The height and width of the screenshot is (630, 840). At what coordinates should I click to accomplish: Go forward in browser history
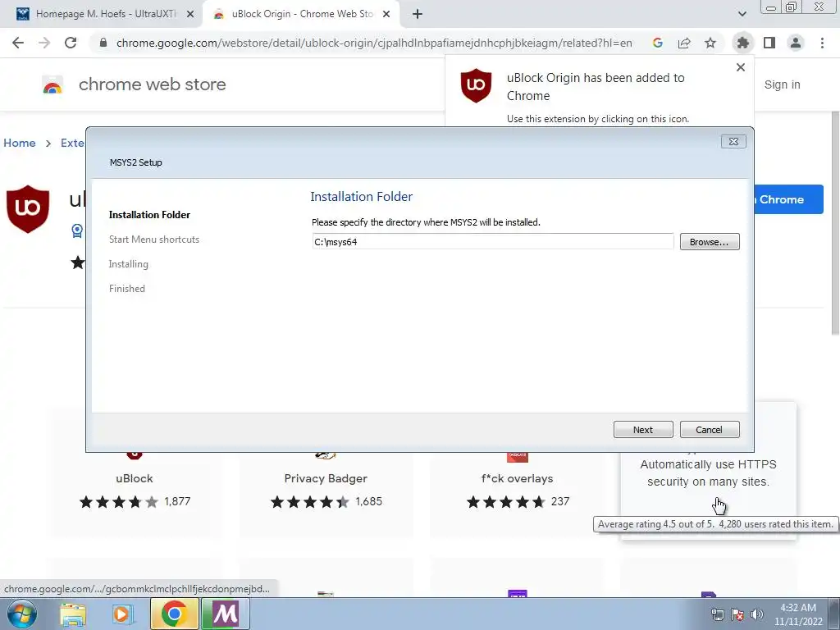(44, 43)
